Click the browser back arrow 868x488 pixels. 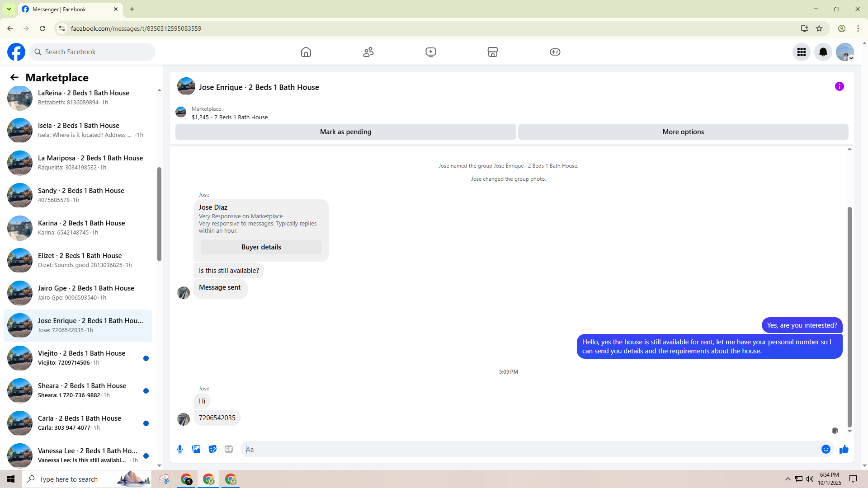point(10,28)
